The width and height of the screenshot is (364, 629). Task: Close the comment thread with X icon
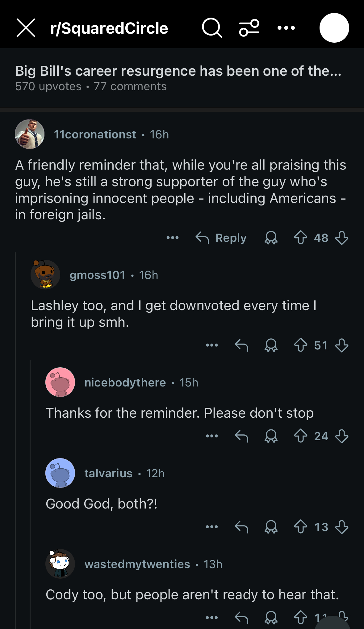point(26,28)
